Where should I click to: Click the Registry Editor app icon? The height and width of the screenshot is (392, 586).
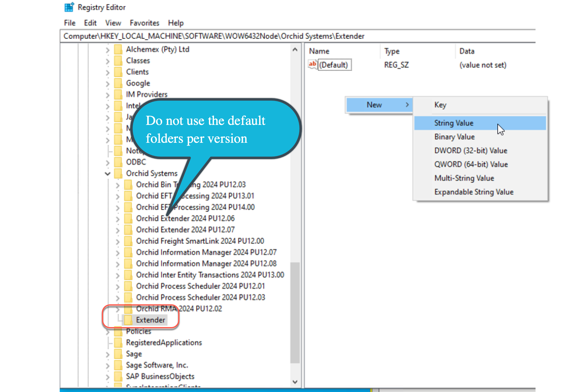tap(69, 7)
